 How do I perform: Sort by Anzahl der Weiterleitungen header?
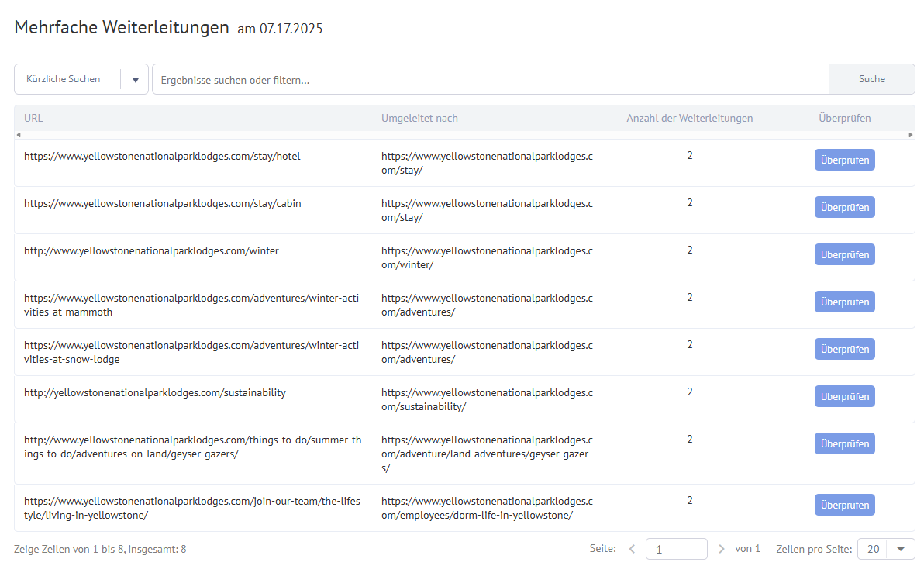pyautogui.click(x=689, y=118)
